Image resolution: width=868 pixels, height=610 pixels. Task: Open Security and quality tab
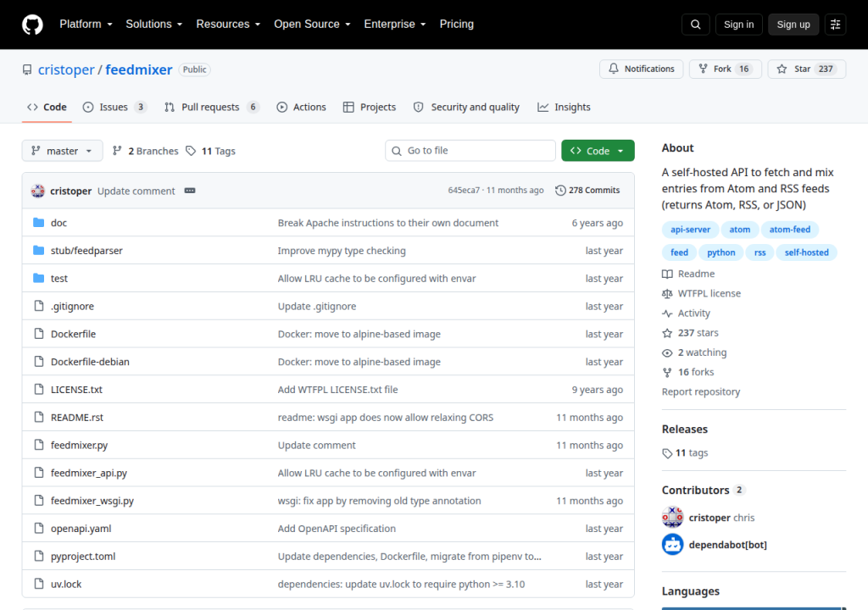pos(467,108)
